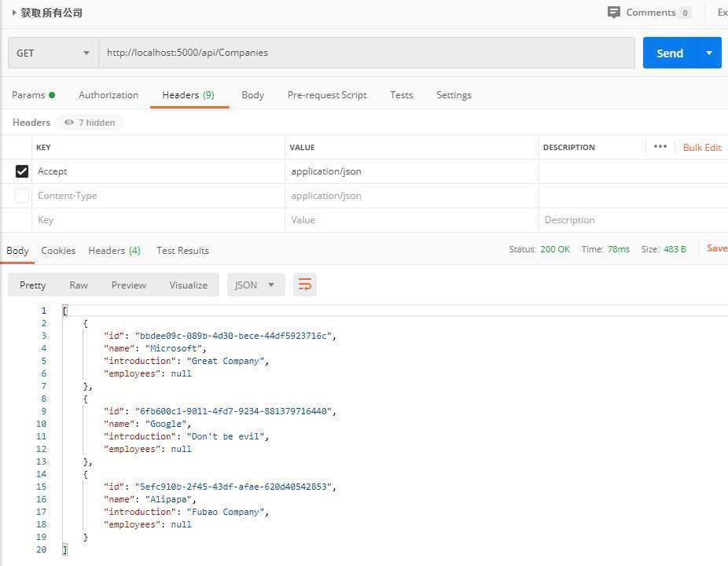Click Accept's application/json value cell

coord(412,171)
